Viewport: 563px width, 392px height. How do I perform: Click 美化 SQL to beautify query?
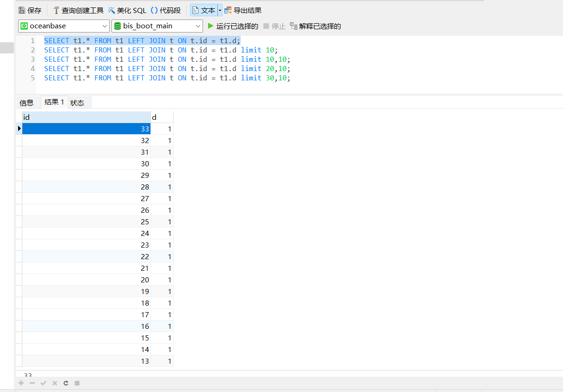point(127,10)
